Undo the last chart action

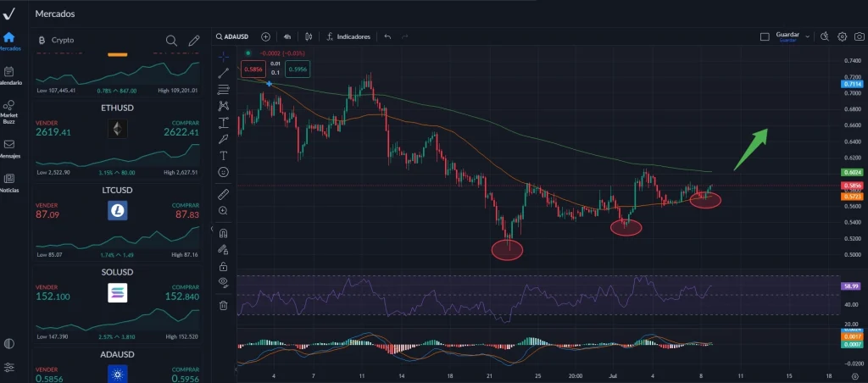[387, 36]
